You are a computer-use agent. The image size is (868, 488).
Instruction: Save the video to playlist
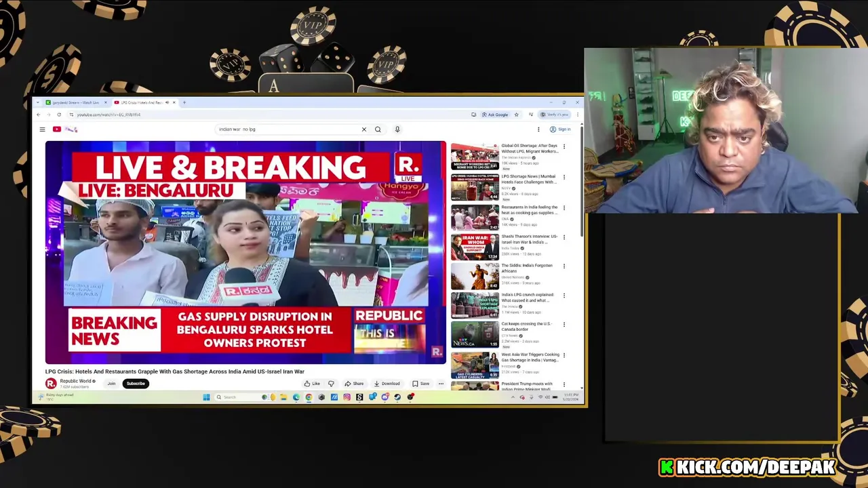coord(420,384)
